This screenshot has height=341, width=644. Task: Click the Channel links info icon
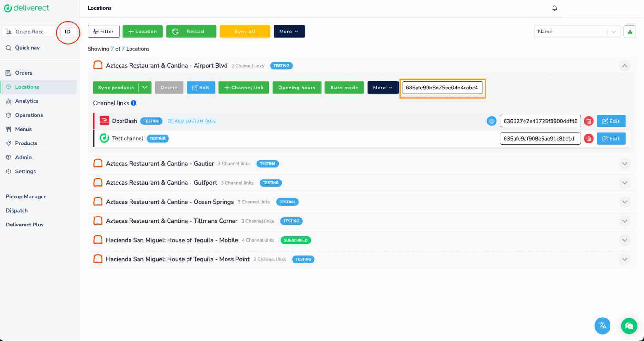pos(134,103)
